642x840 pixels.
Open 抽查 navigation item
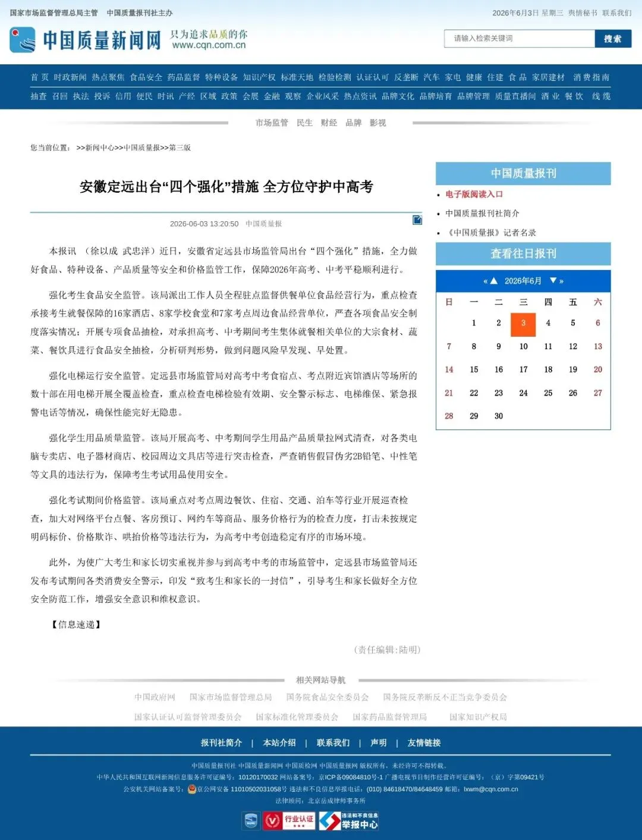pyautogui.click(x=39, y=96)
